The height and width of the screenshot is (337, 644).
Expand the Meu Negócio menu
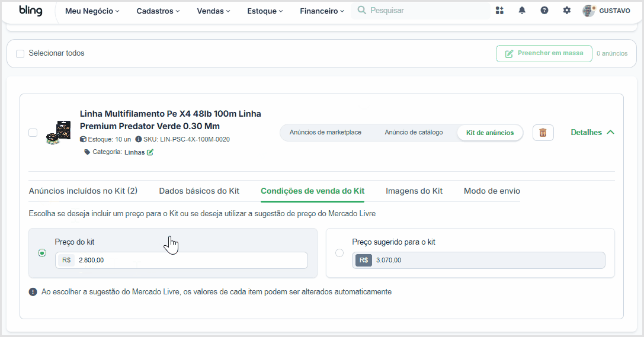[x=92, y=11]
